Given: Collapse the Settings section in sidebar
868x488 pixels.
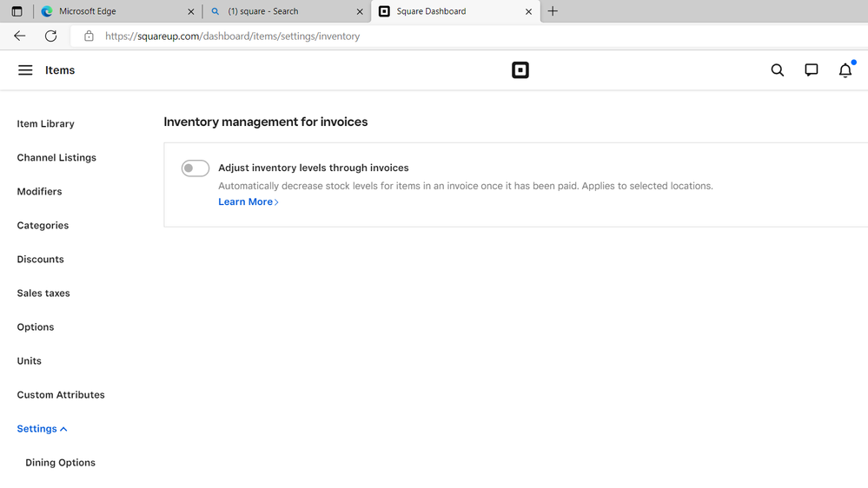Looking at the screenshot, I should pos(42,429).
